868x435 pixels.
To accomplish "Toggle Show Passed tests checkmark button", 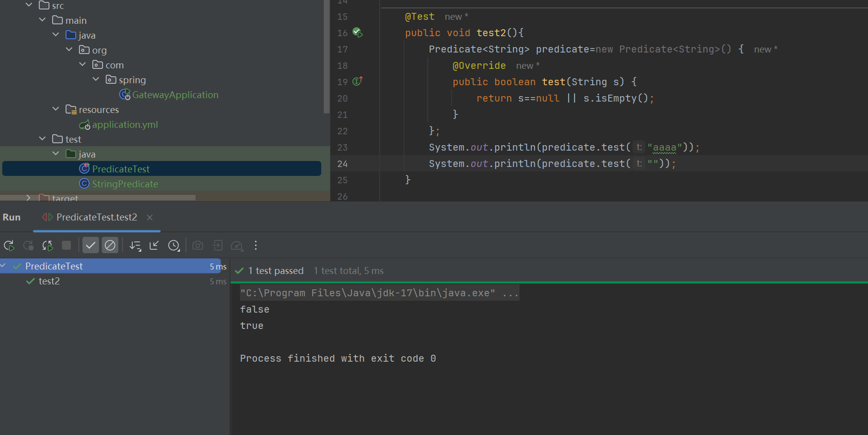I will point(90,245).
